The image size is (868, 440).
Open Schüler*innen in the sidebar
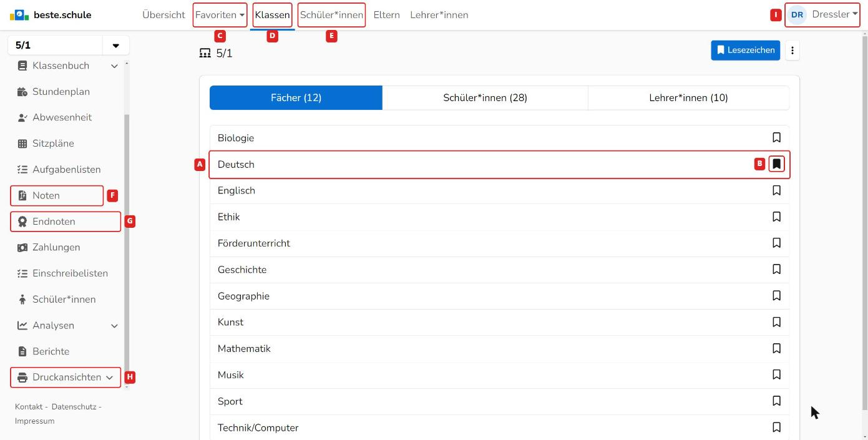click(64, 300)
